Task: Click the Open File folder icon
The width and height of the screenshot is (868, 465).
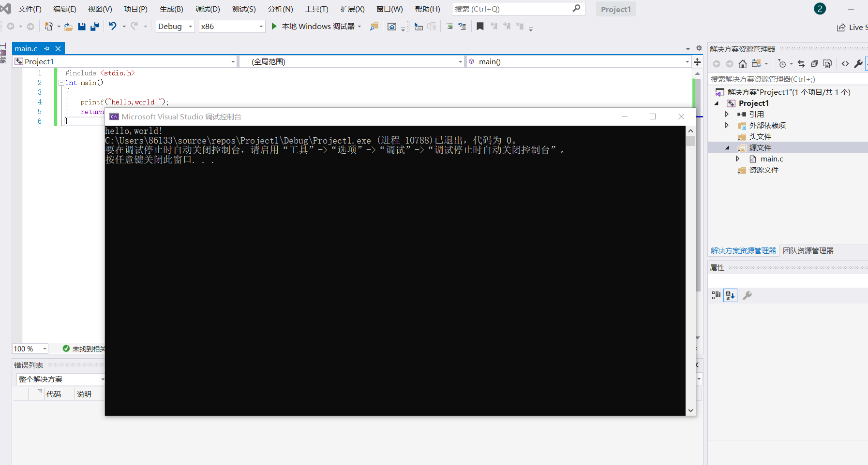Action: (68, 27)
